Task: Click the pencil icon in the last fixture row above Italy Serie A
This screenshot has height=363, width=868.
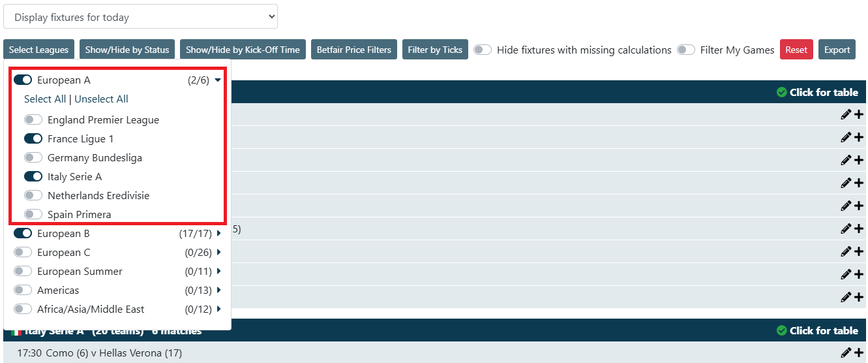Action: click(x=846, y=297)
